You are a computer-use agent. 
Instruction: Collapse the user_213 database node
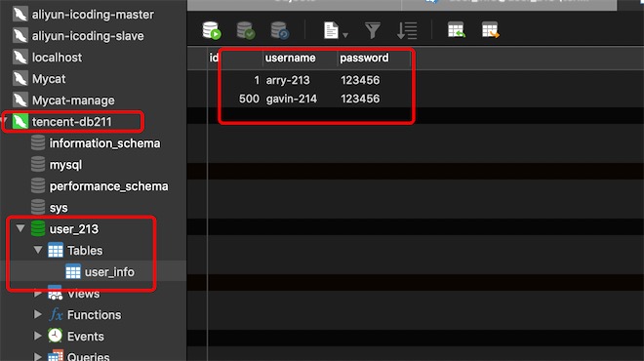(20, 228)
